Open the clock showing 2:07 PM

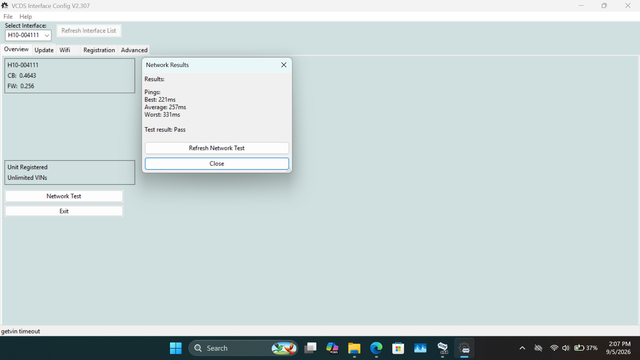(x=618, y=348)
